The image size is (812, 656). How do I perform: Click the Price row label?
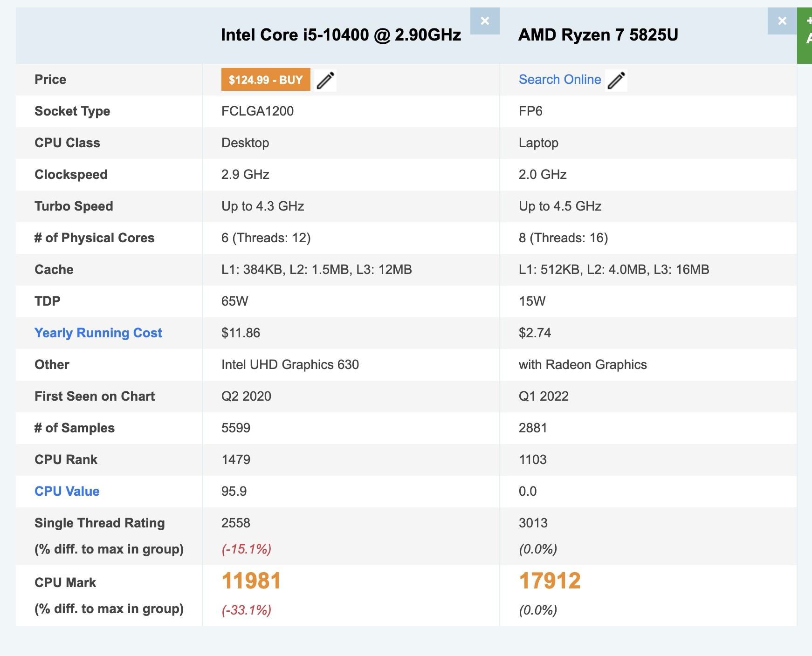tap(50, 79)
